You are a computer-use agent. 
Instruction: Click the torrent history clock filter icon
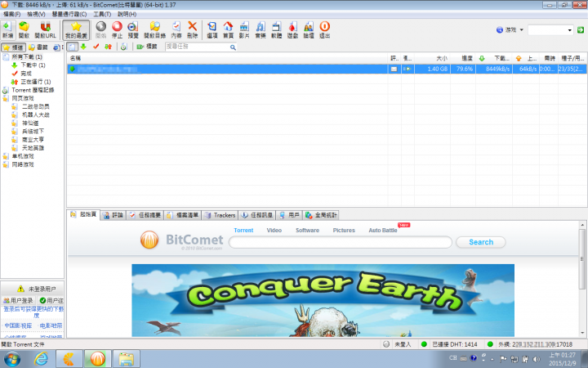123,47
